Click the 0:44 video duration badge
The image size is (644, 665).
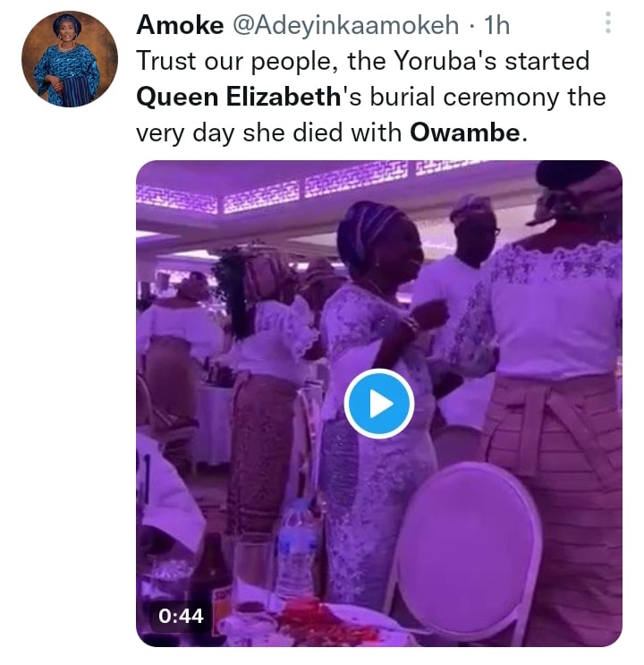pyautogui.click(x=181, y=616)
